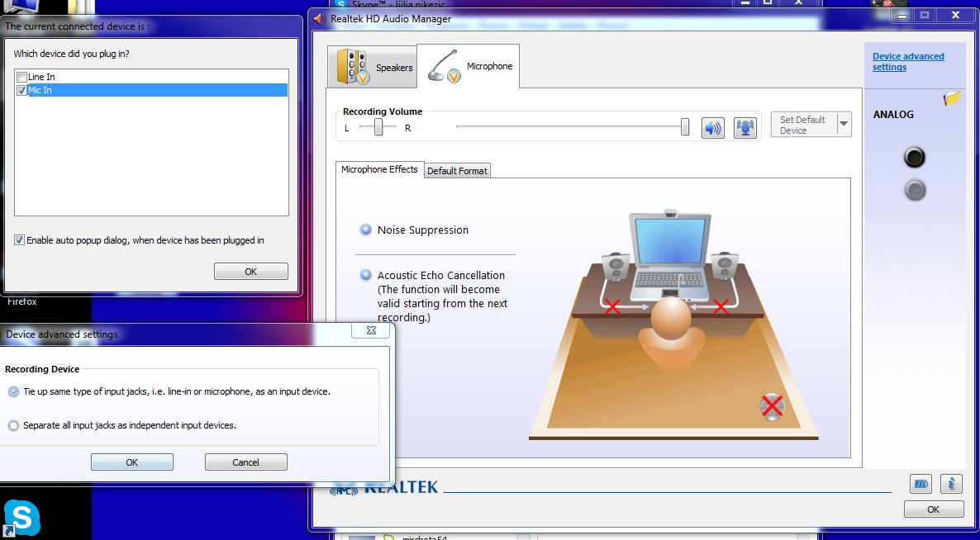Uncheck the Mic In checkbox
Screen dimensions: 980x540
pos(21,91)
